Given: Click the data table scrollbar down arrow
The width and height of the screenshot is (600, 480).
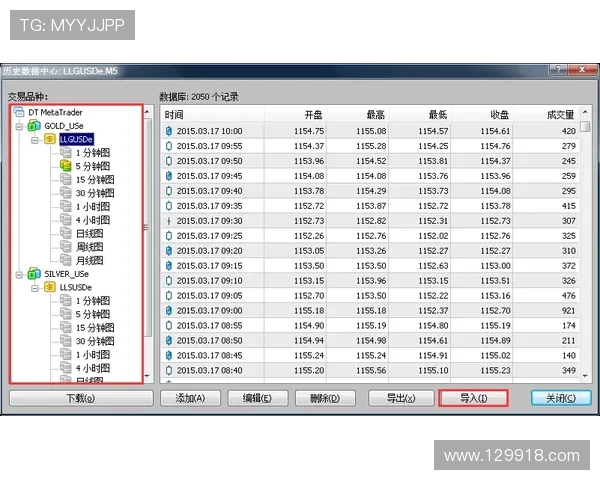Looking at the screenshot, I should click(x=585, y=376).
